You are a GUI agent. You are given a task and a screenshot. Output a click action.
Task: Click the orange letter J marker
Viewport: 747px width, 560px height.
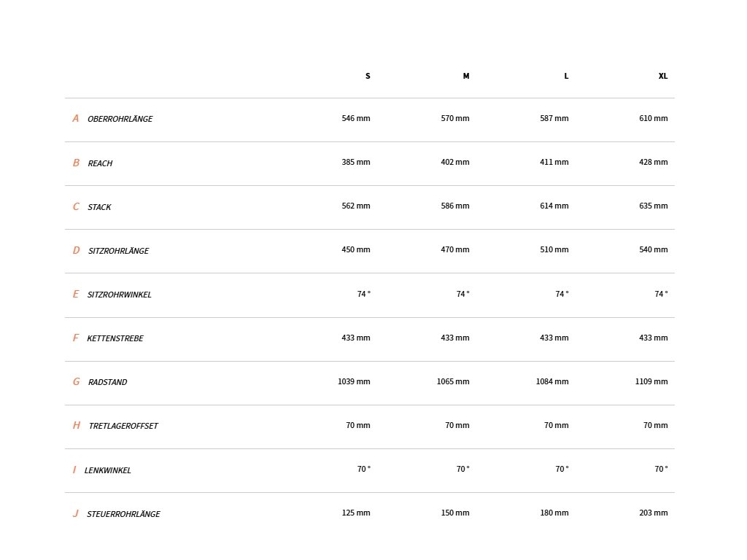pos(75,513)
